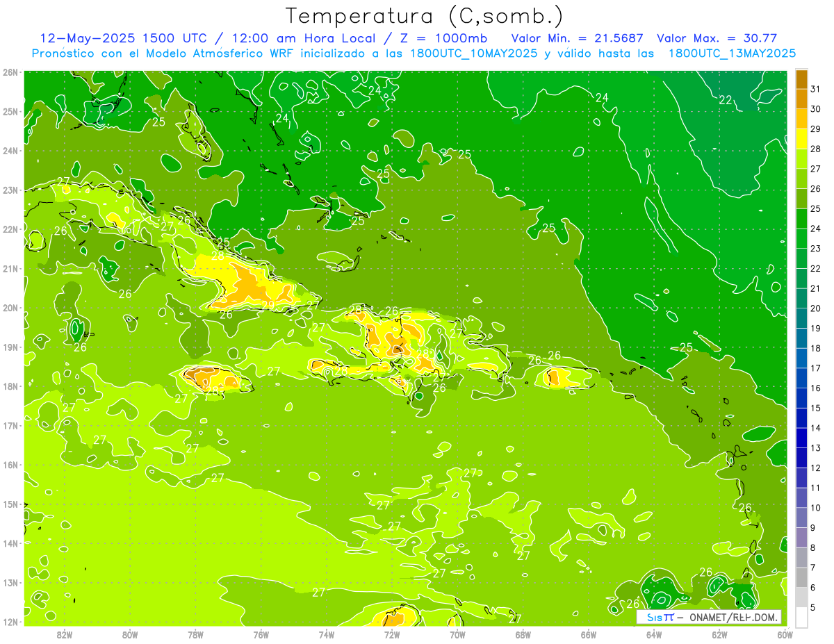Click the 68W longitude axis label
This screenshot has width=834, height=644.
click(523, 634)
